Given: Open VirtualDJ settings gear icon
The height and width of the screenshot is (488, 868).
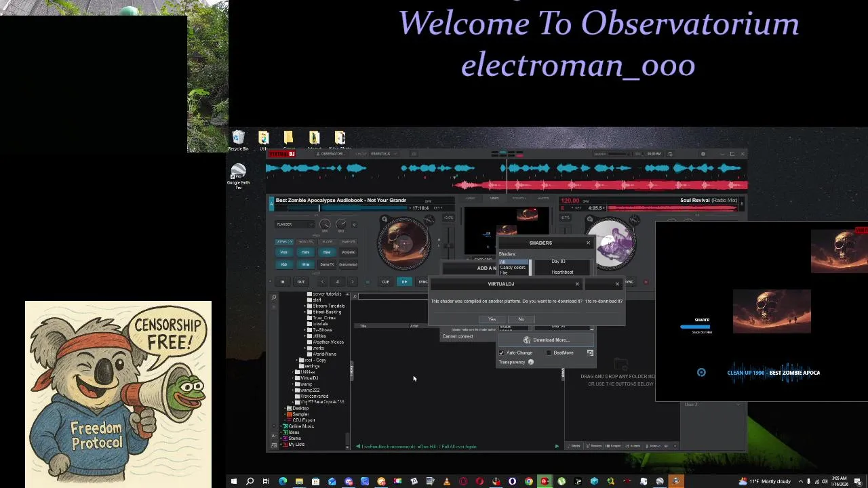Looking at the screenshot, I should [x=703, y=154].
